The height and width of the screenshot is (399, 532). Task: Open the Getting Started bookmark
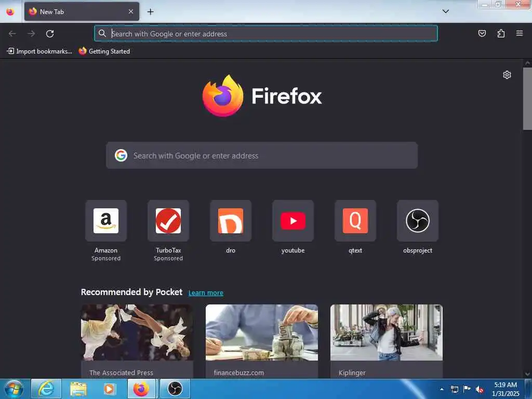104,51
